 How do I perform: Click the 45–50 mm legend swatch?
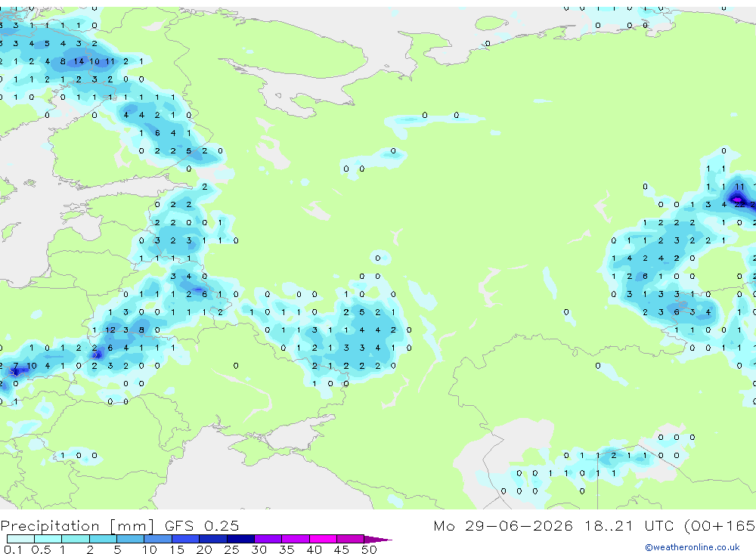[x=350, y=539]
